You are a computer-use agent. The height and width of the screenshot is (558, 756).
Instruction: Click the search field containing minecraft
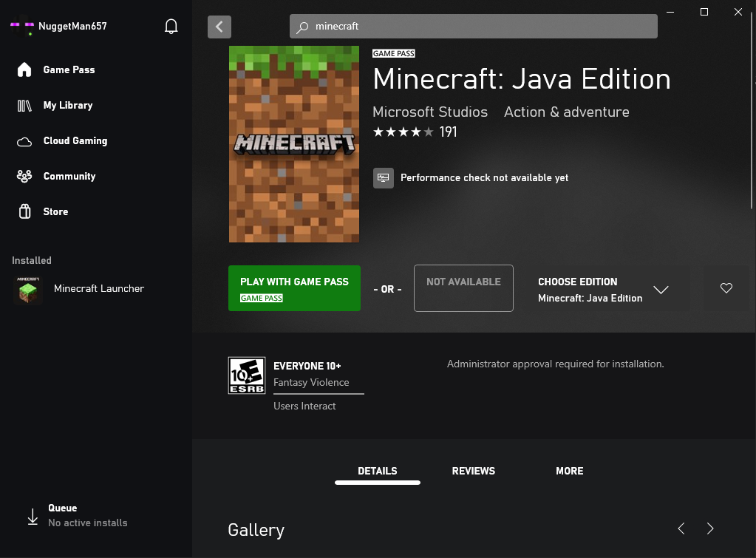coord(473,27)
